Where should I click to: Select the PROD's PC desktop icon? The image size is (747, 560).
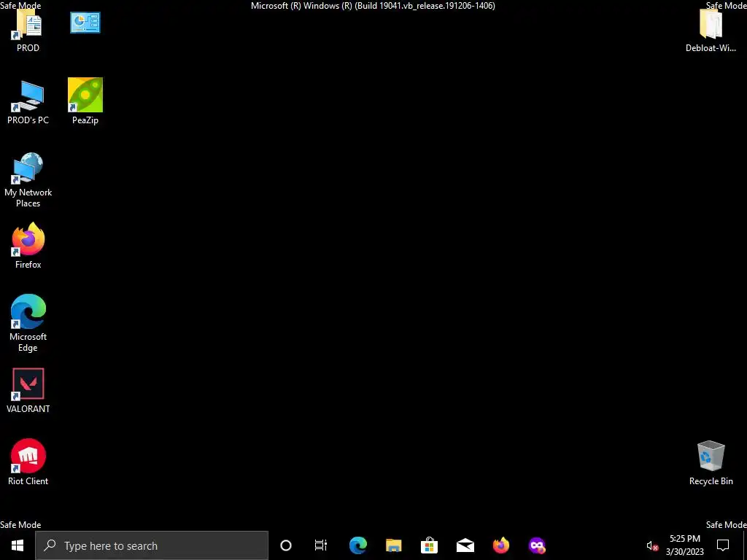(28, 103)
